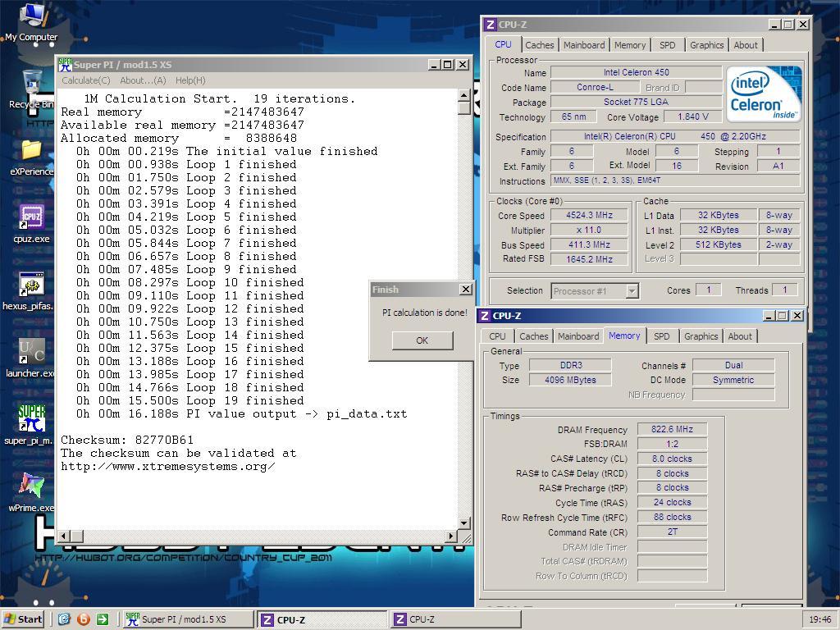Select SPD tab in upper CPU-Z window

coord(668,46)
